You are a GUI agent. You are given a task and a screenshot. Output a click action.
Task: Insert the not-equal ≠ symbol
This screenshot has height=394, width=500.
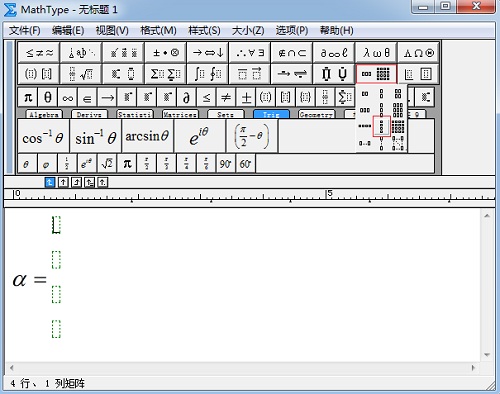pyautogui.click(x=226, y=97)
